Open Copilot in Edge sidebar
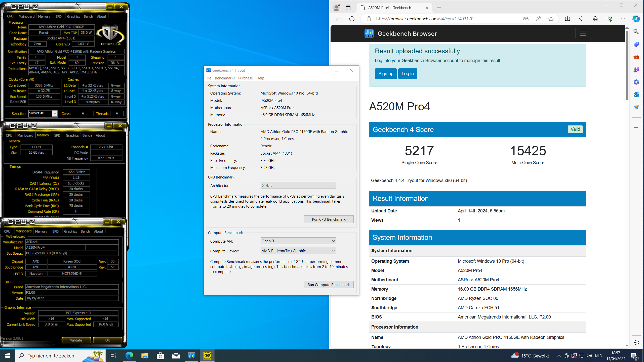 pos(636,19)
